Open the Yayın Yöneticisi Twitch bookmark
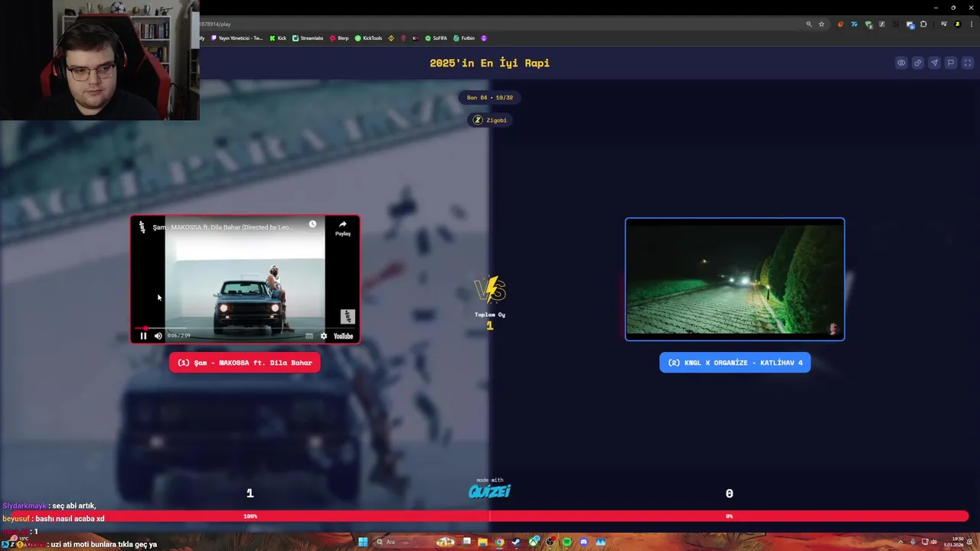This screenshot has width=980, height=551. (237, 38)
